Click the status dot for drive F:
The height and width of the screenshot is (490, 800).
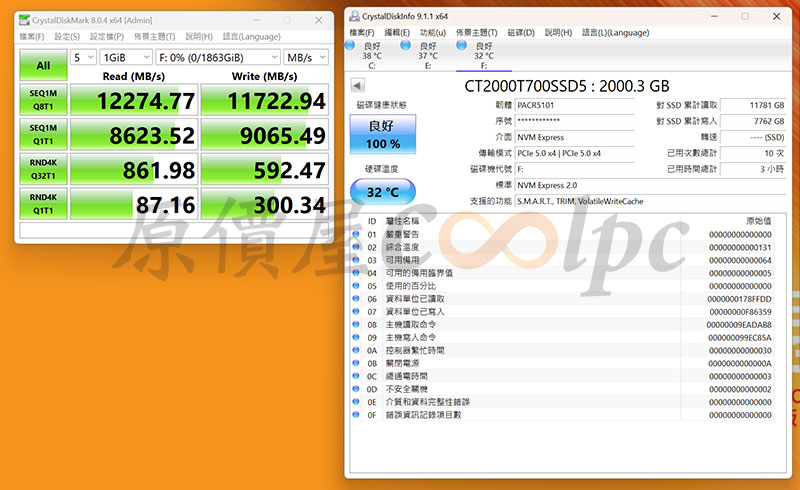[462, 45]
